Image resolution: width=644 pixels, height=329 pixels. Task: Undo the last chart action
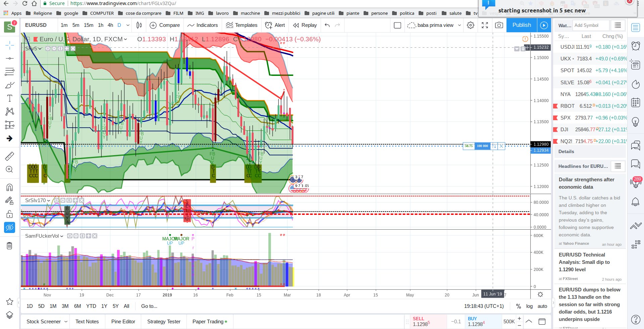[x=327, y=25]
